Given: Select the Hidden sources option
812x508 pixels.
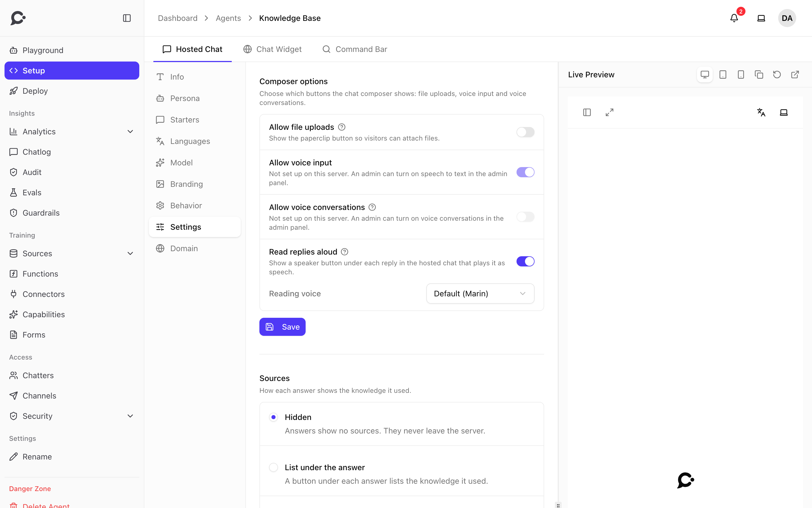Looking at the screenshot, I should click(273, 417).
